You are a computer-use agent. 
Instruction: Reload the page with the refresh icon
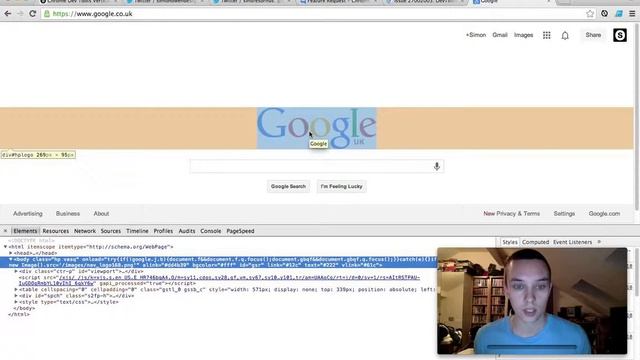click(33, 13)
